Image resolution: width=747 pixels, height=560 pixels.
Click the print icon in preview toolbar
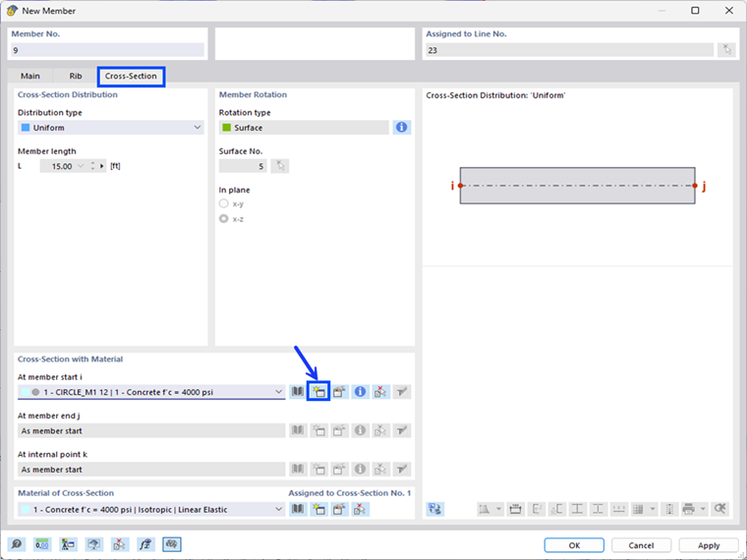(688, 509)
